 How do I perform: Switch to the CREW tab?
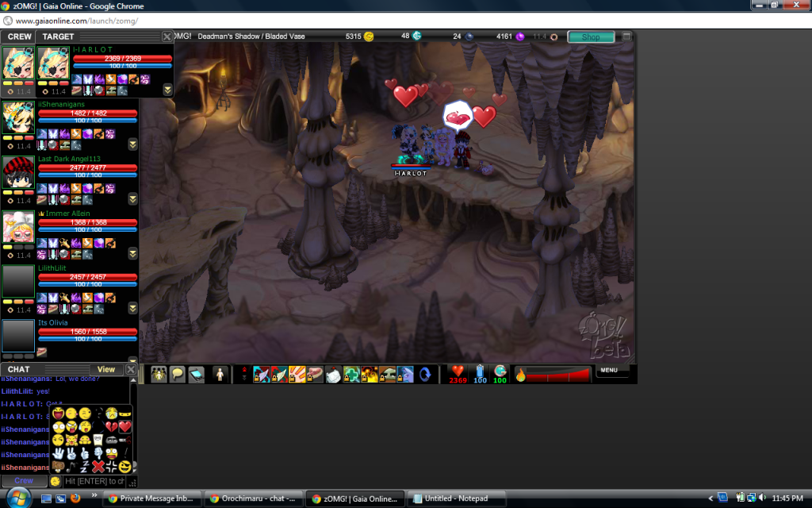tap(20, 37)
